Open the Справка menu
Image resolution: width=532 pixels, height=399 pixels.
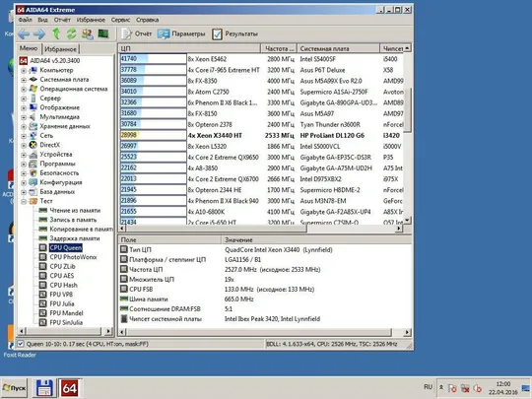(147, 20)
